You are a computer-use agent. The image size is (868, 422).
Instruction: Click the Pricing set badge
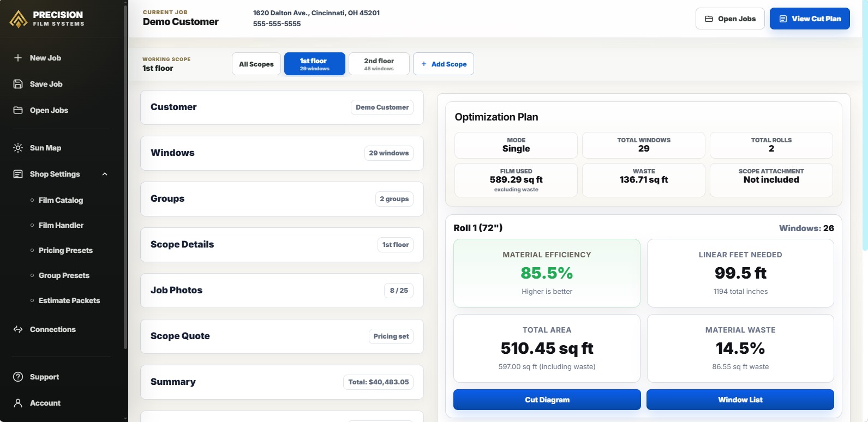(x=391, y=336)
